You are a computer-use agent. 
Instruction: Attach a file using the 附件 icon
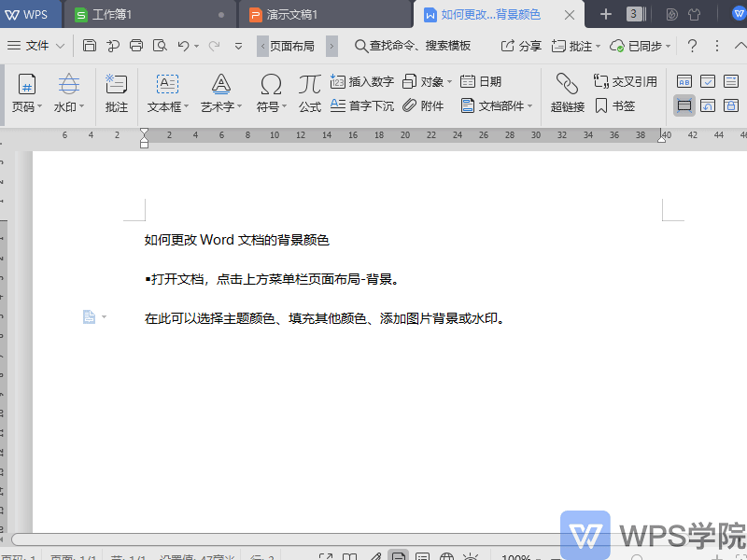(x=424, y=105)
